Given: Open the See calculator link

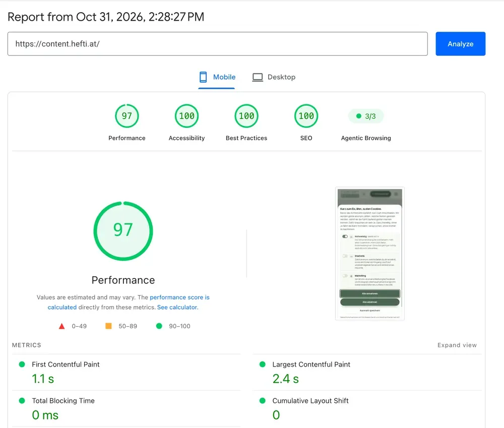Looking at the screenshot, I should pos(177,307).
